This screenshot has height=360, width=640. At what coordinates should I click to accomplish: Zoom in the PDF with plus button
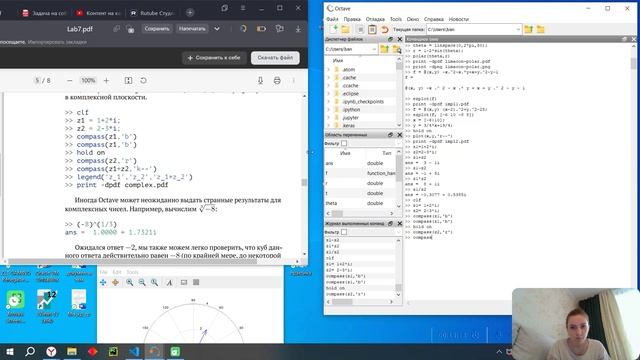106,80
